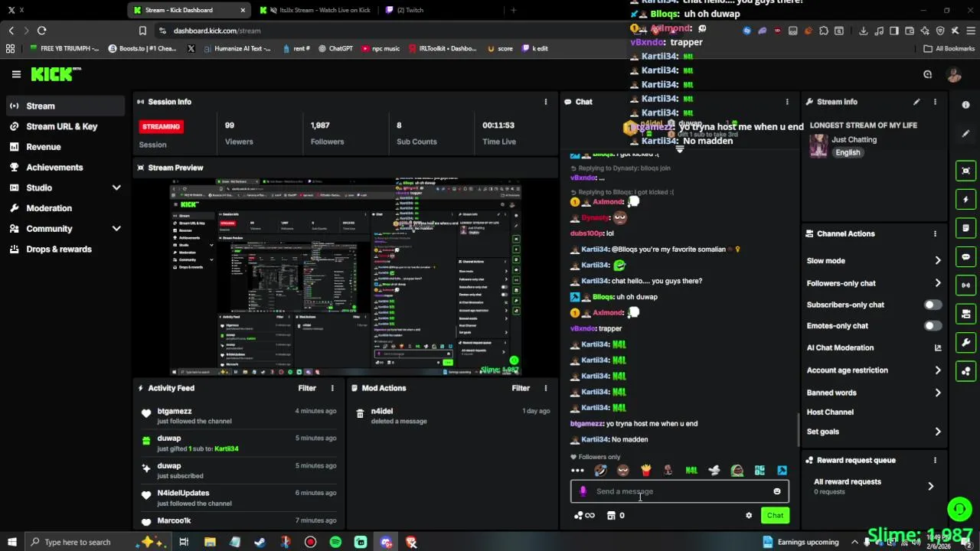Switch to ItsJix Stream browser tab
This screenshot has height=551, width=980.
(314, 10)
